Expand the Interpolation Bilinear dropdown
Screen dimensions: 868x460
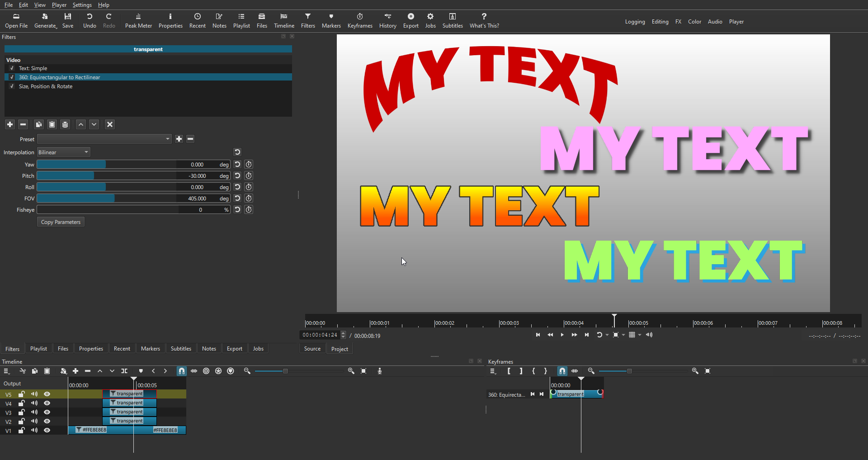[x=64, y=152]
